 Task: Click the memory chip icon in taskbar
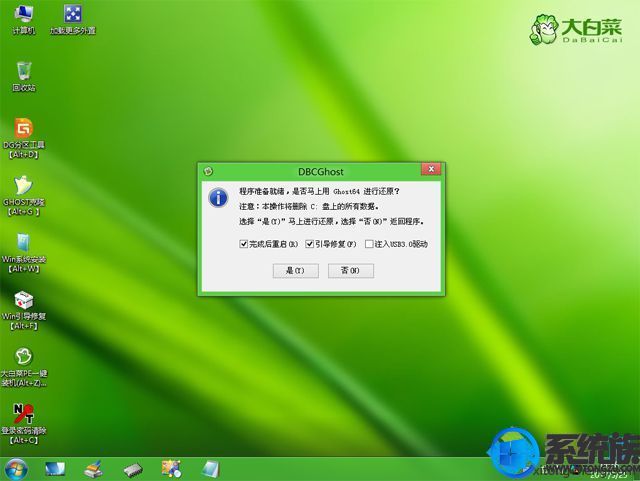tap(133, 470)
